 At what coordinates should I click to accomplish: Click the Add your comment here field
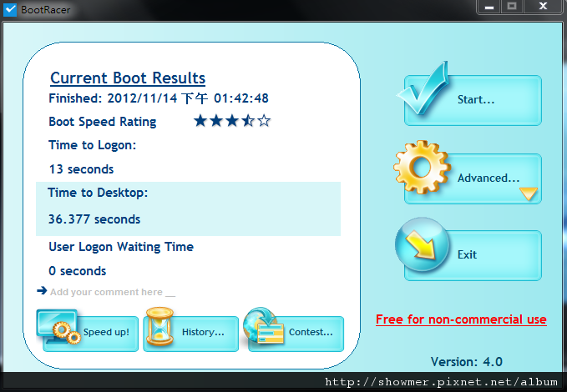113,292
